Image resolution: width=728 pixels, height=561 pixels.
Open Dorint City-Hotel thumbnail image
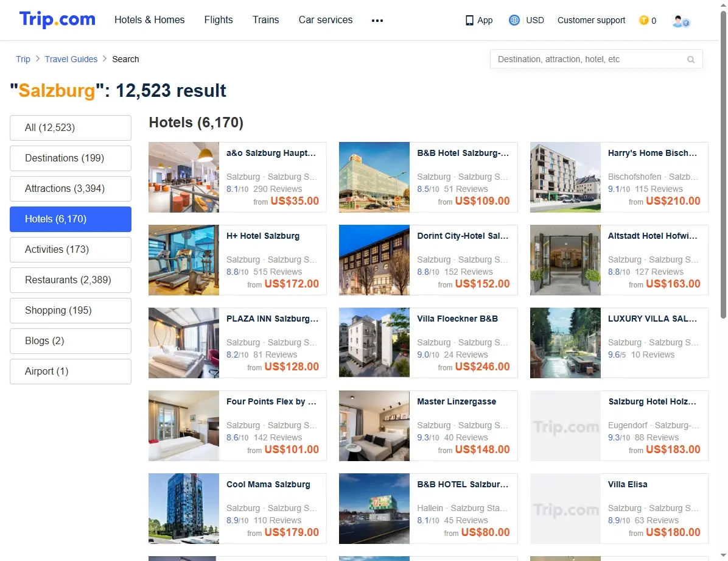tap(374, 260)
